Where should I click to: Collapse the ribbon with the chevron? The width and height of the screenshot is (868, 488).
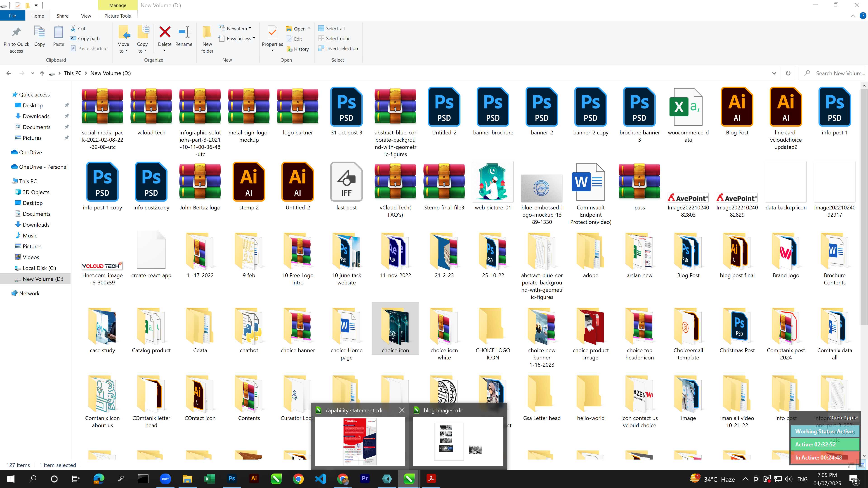[x=853, y=16]
